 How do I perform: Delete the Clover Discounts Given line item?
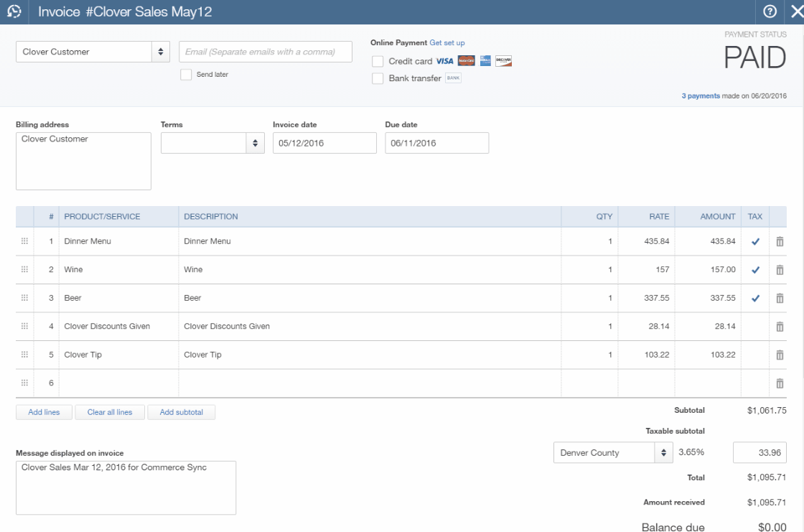(x=778, y=326)
